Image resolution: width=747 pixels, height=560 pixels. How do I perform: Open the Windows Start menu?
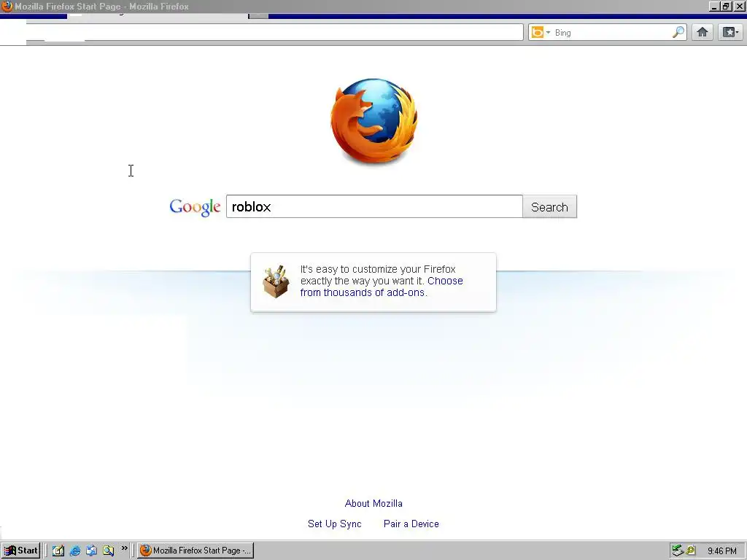pos(20,551)
